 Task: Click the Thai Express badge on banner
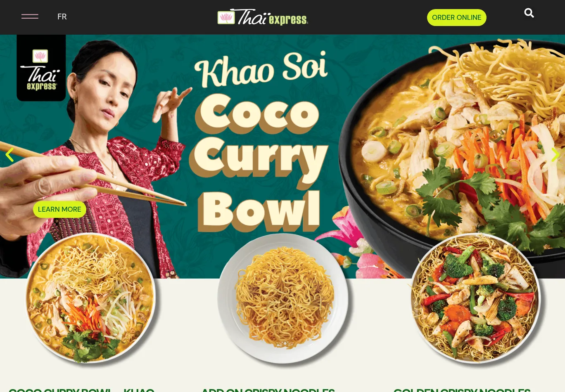click(41, 68)
